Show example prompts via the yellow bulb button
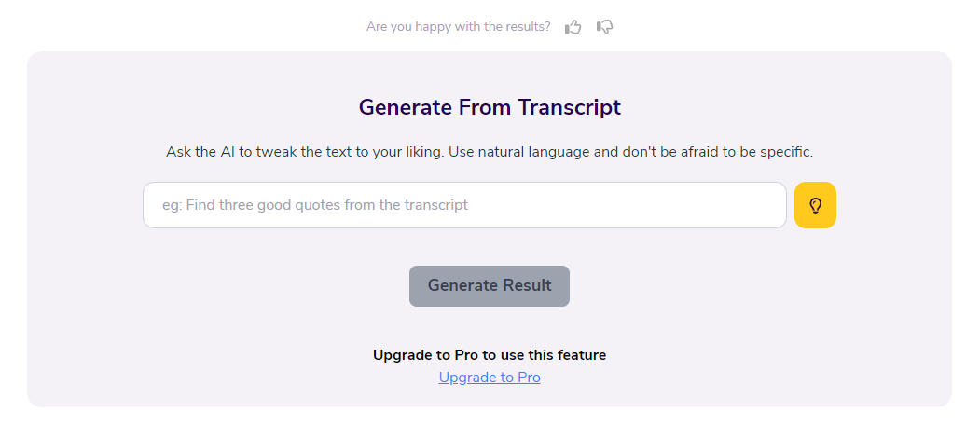The width and height of the screenshot is (980, 440). pyautogui.click(x=815, y=205)
